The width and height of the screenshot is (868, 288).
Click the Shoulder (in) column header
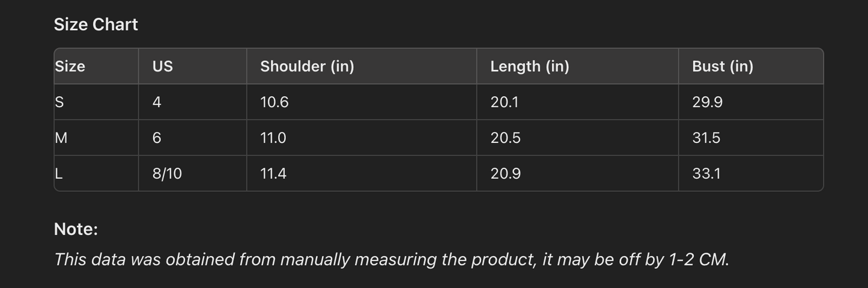click(307, 66)
